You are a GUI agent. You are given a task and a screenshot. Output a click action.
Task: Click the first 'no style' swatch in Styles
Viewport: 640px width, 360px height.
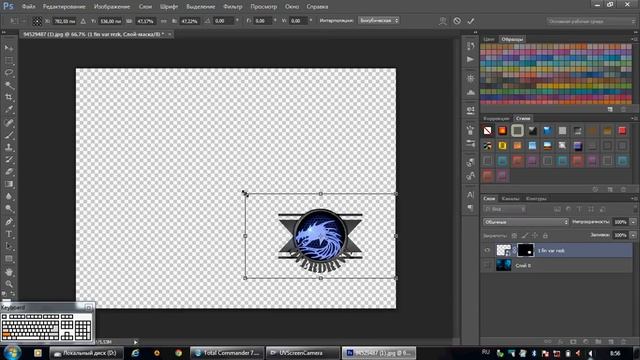[488, 131]
